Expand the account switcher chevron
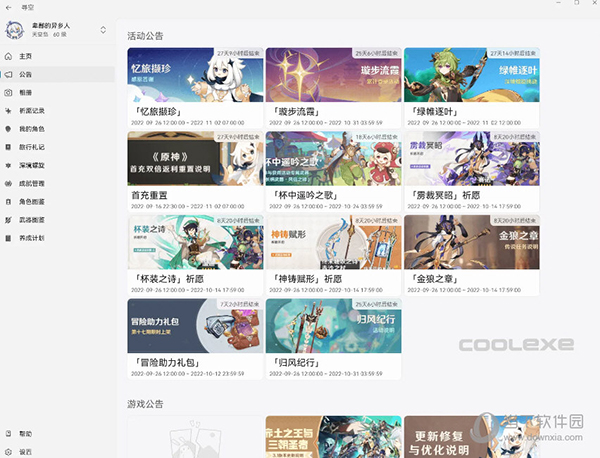 point(103,30)
